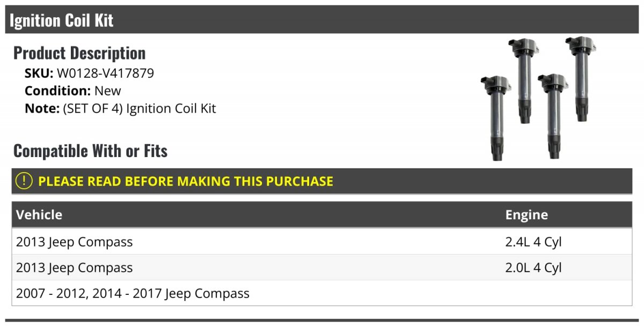644x327 pixels.
Task: Click the "New" condition value
Action: (x=108, y=91)
